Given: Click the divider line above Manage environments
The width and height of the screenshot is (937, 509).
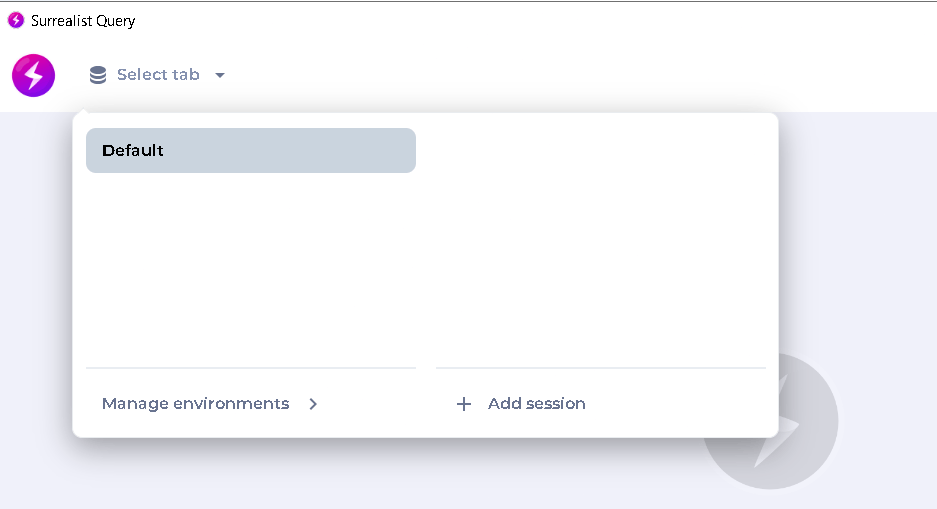Looking at the screenshot, I should [x=251, y=368].
